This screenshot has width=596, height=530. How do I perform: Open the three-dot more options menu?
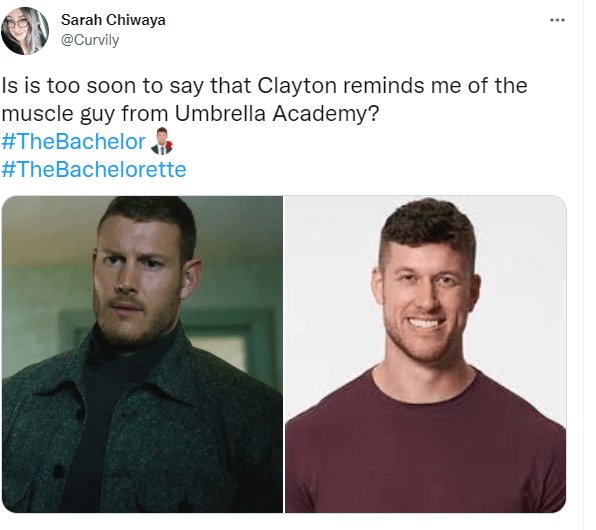557,20
